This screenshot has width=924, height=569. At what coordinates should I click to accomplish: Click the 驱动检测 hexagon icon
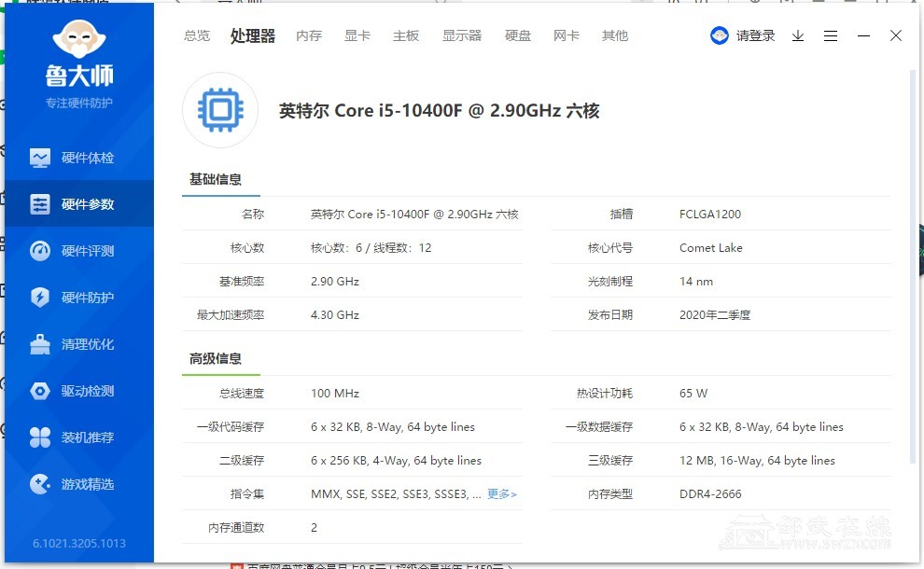(40, 391)
